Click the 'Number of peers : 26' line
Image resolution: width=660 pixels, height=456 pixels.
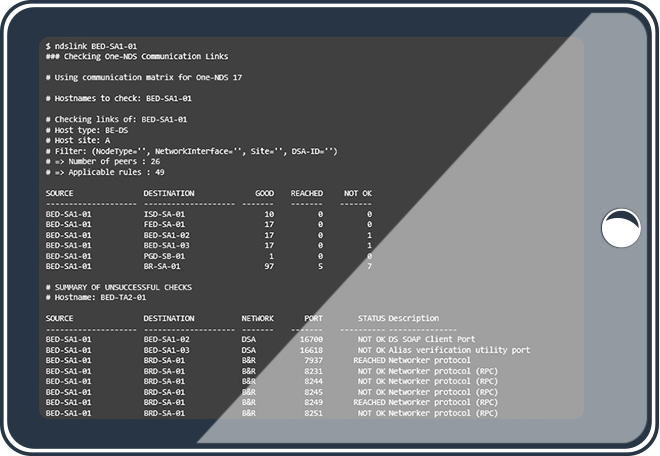pos(103,162)
